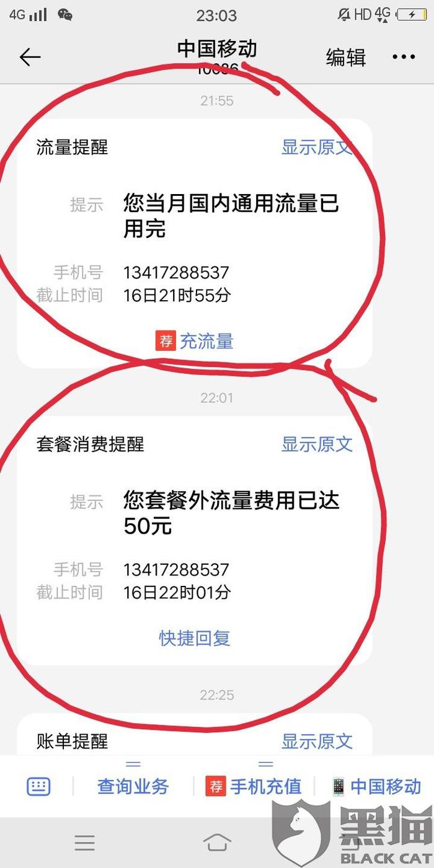Open Android recent apps navigation icon

85,843
